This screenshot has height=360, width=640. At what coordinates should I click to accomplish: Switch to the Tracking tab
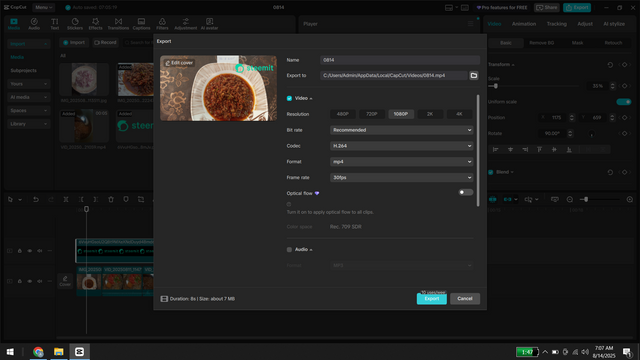point(557,24)
